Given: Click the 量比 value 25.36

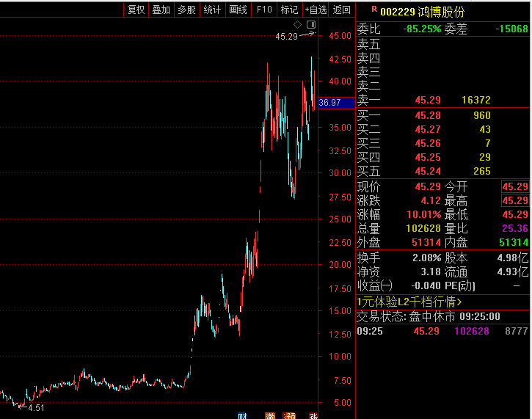Looking at the screenshot, I should [x=515, y=228].
